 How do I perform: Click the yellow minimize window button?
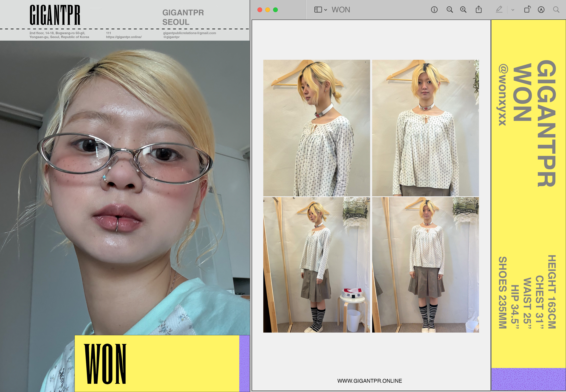tap(268, 10)
